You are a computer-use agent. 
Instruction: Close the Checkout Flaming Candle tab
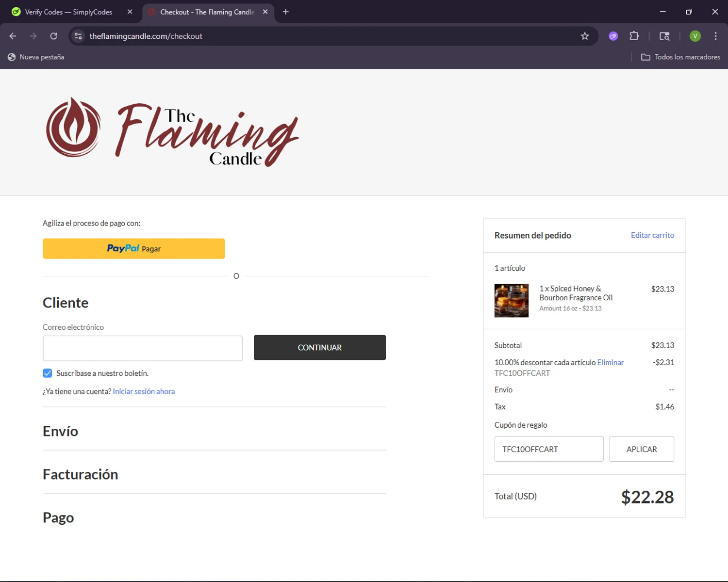point(265,12)
